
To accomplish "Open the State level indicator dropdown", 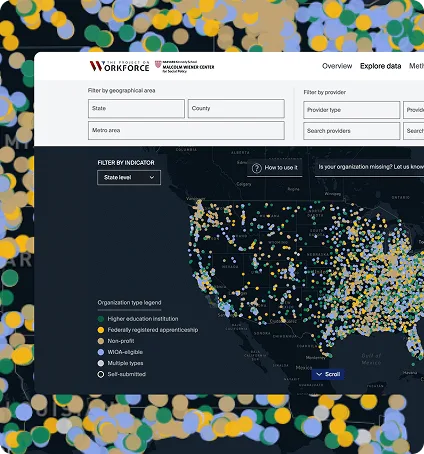I will pyautogui.click(x=129, y=177).
